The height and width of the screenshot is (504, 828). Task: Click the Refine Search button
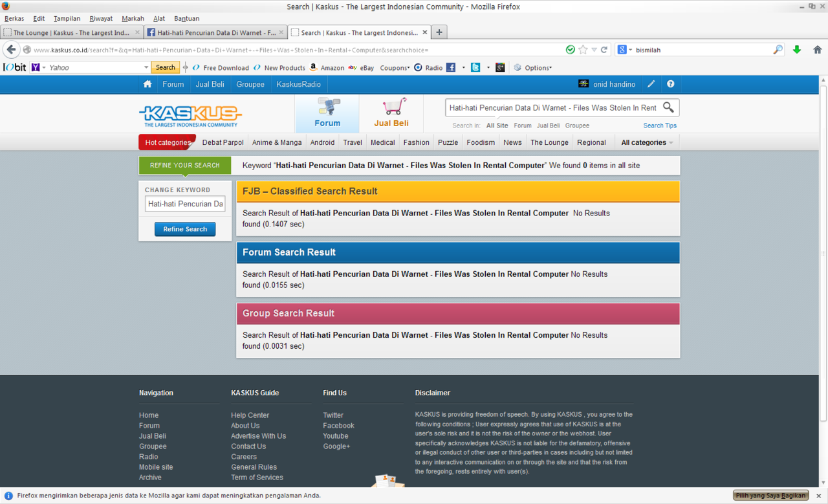[185, 229]
